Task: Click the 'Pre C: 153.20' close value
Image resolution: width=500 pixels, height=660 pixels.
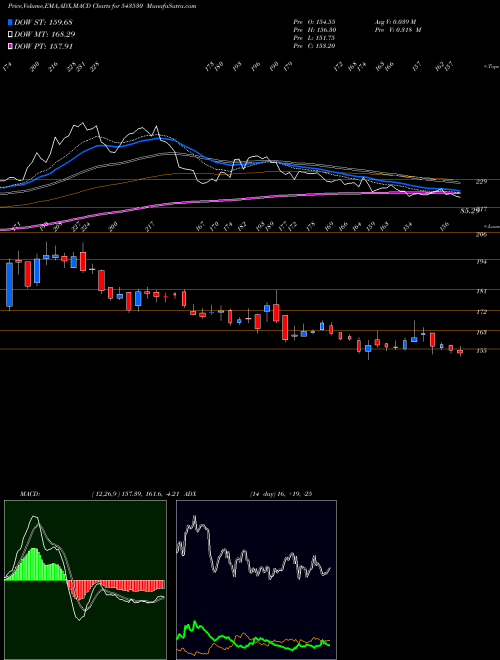Action: [314, 46]
